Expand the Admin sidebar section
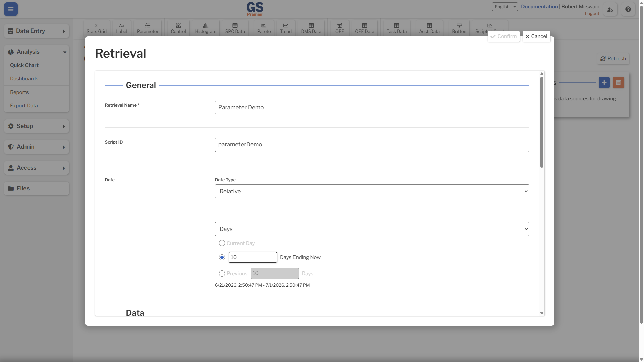Image resolution: width=644 pixels, height=362 pixels. coord(37,147)
